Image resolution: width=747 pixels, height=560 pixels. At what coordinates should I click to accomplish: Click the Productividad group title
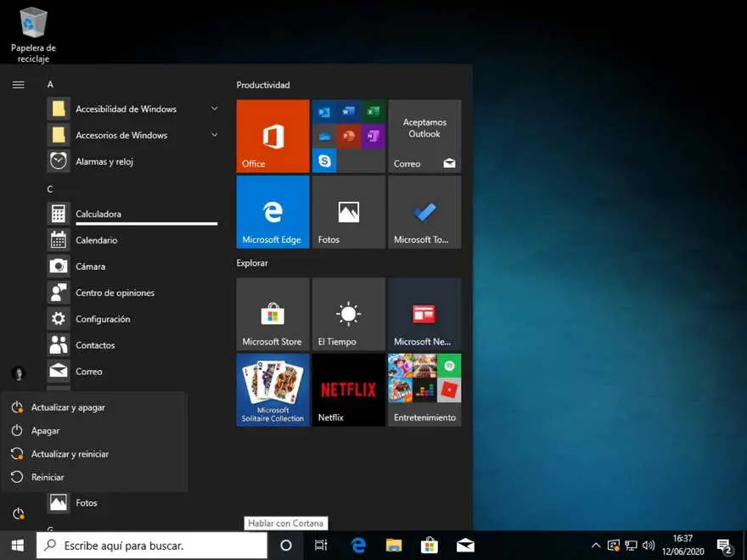[x=263, y=85]
